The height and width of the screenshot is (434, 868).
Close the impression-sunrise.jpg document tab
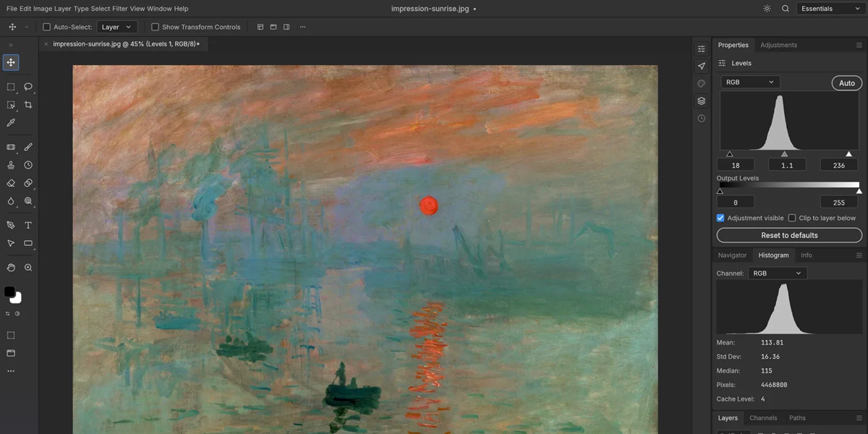tap(46, 44)
